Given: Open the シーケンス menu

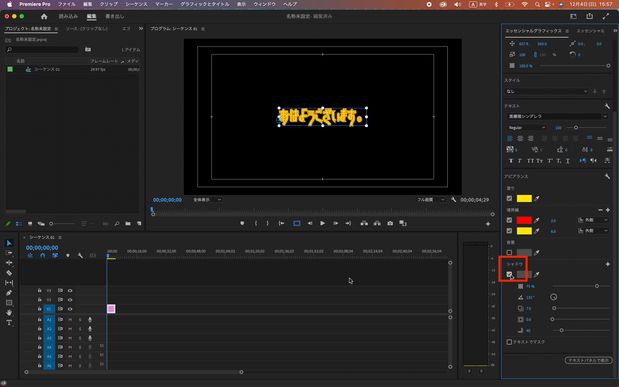Looking at the screenshot, I should (x=136, y=4).
